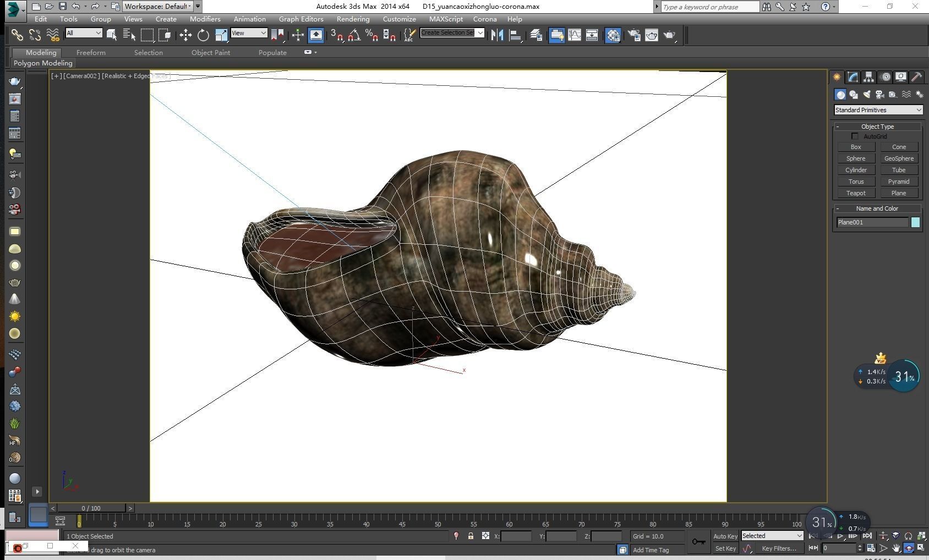The width and height of the screenshot is (929, 560).
Task: Open the View reference coordinate dropdown
Action: tap(249, 33)
